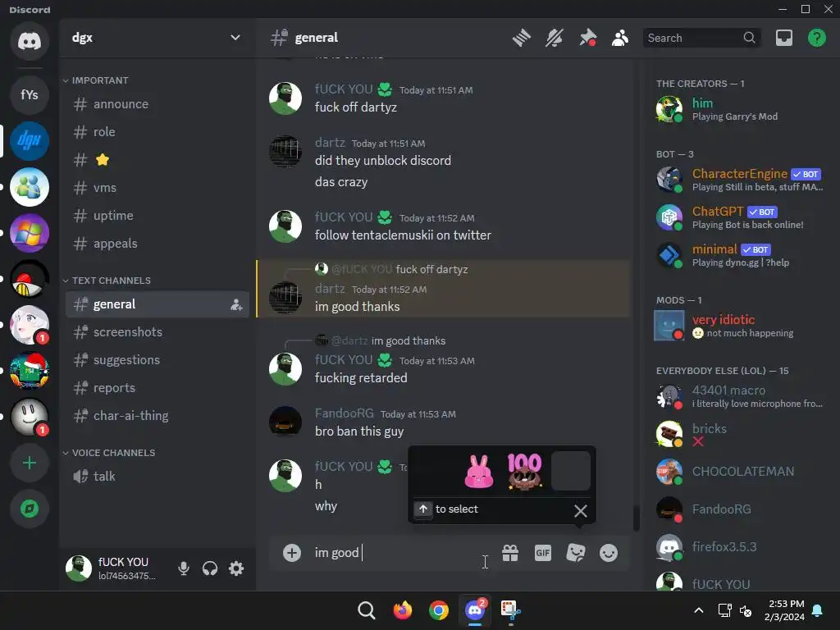Open Windows taskbar search icon
The height and width of the screenshot is (630, 840).
coord(367,610)
